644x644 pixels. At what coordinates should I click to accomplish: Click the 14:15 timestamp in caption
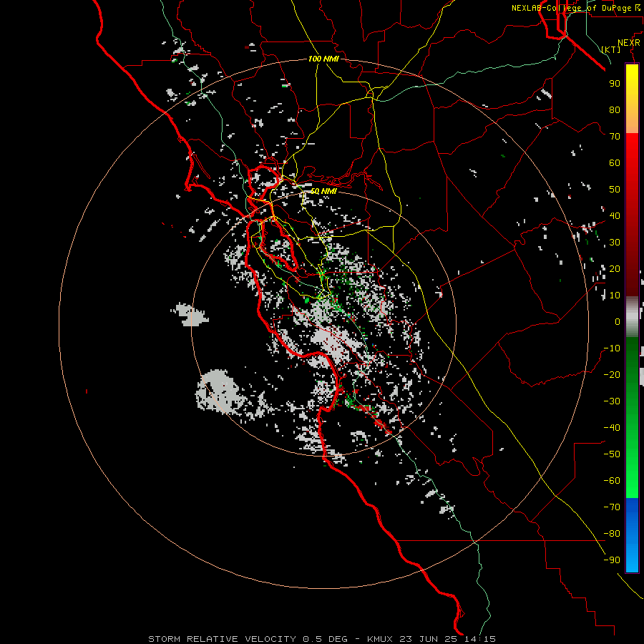click(480, 639)
